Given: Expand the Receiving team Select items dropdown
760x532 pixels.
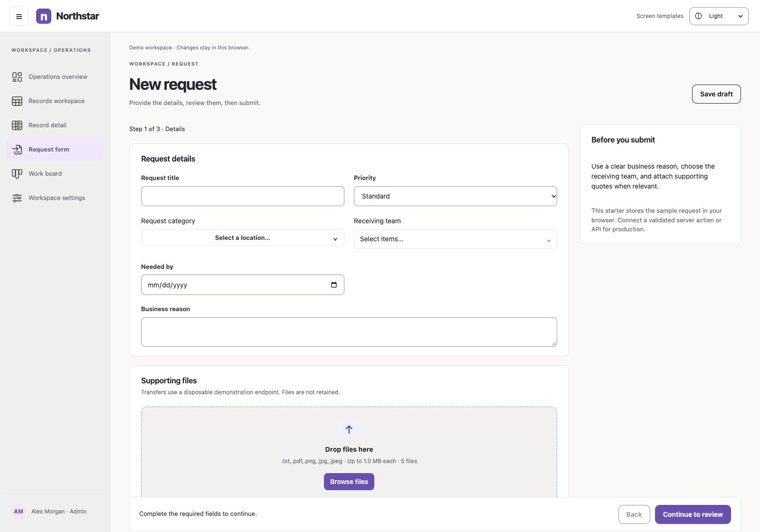Looking at the screenshot, I should 456,239.
